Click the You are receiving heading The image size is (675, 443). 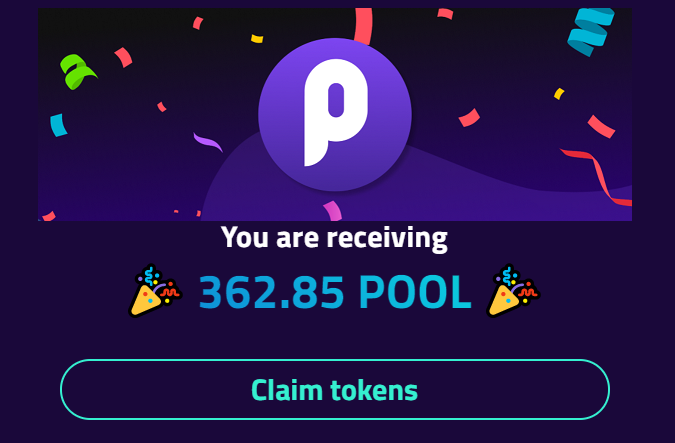click(334, 238)
